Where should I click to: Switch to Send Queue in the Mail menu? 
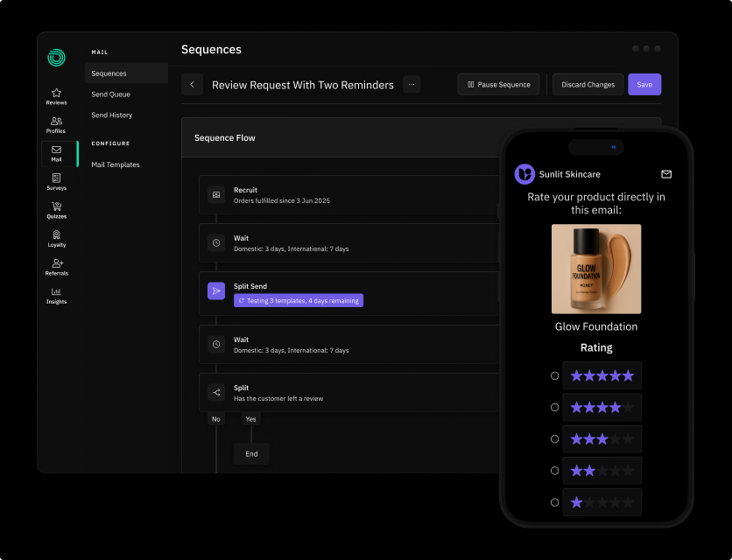(x=111, y=94)
